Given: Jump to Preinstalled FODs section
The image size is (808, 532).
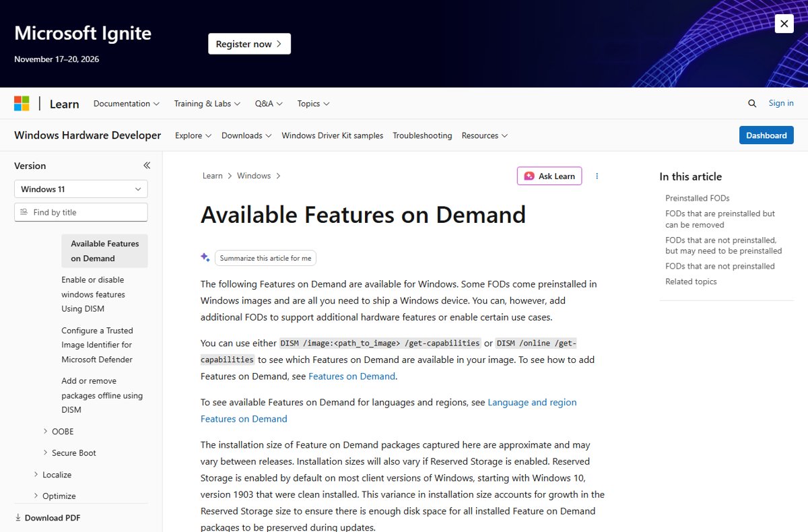Looking at the screenshot, I should [698, 198].
